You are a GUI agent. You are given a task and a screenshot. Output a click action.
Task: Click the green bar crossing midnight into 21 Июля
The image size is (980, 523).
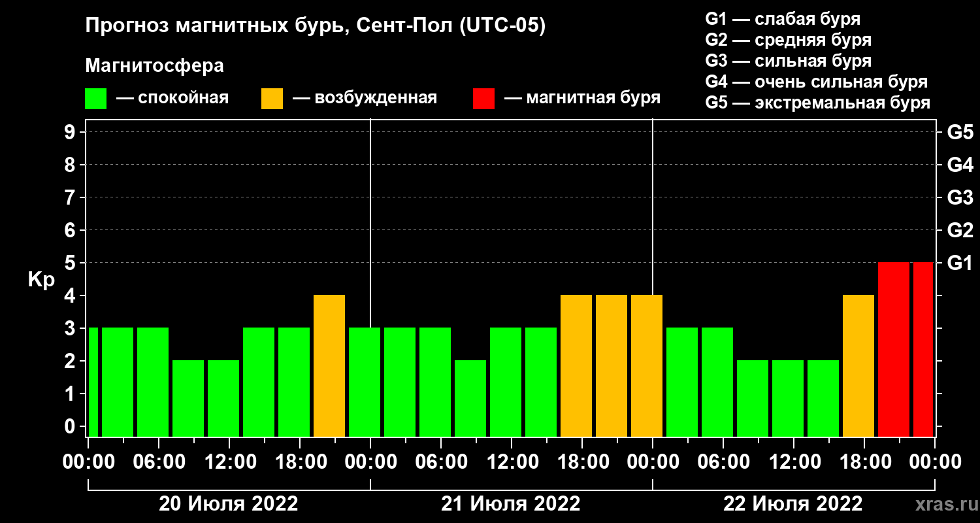[365, 382]
